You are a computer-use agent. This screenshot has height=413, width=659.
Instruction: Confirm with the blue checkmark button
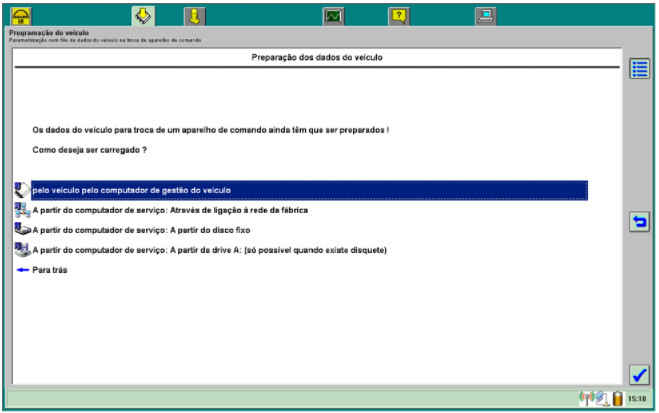pos(639,375)
